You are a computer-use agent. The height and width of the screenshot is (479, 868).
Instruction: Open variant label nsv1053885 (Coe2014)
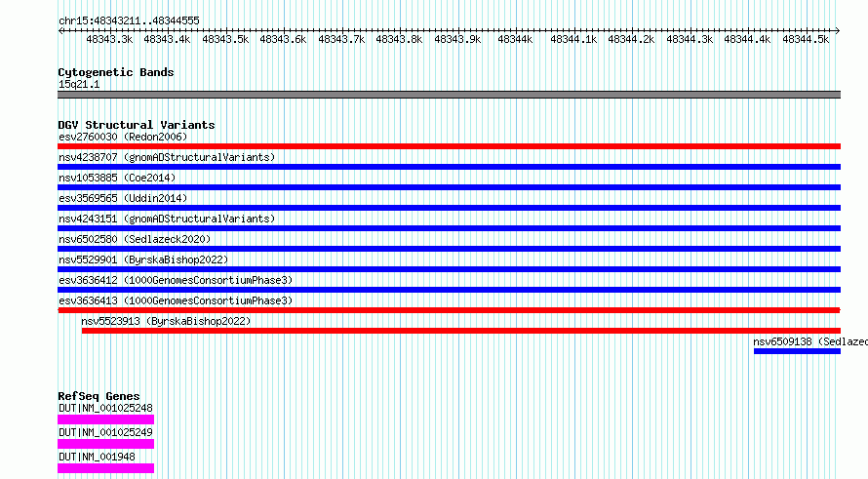tap(117, 178)
